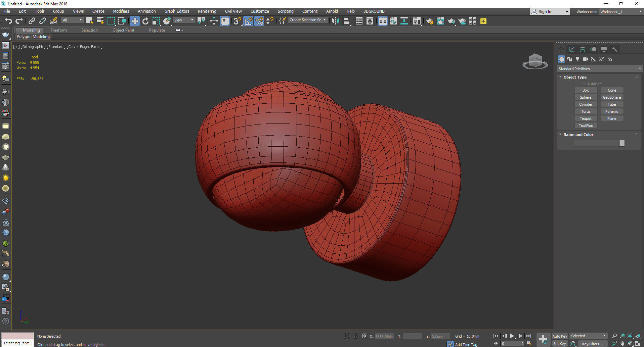Toggle Keyboard Shortcut Override
The image size is (644, 347).
[x=225, y=21]
